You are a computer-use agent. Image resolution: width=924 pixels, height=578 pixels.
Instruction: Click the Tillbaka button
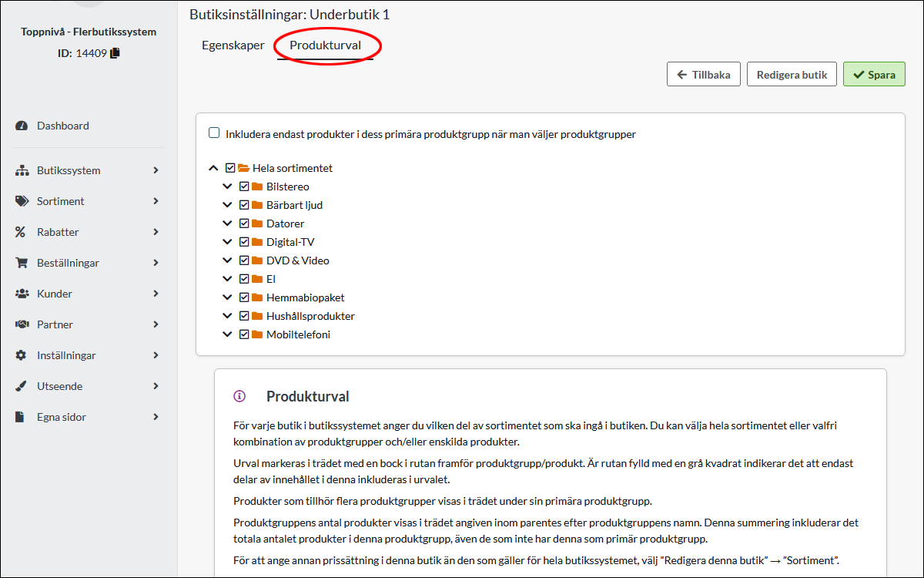click(704, 75)
